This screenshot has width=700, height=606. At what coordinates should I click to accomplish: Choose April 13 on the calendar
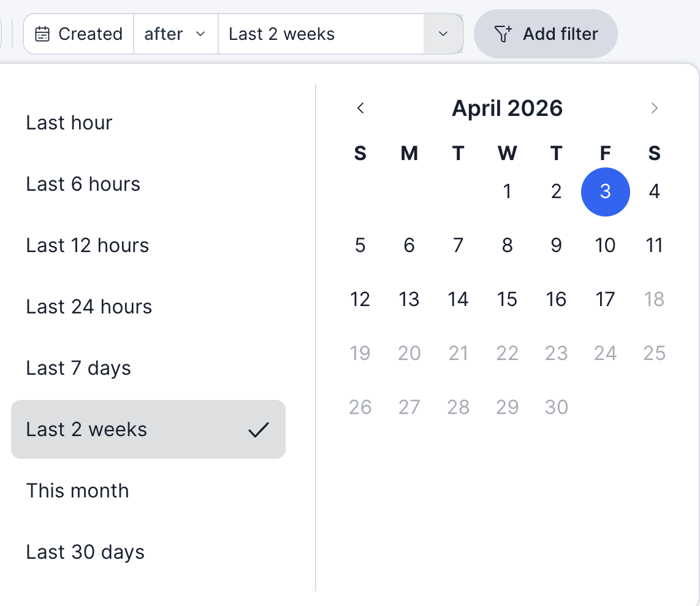click(x=409, y=299)
